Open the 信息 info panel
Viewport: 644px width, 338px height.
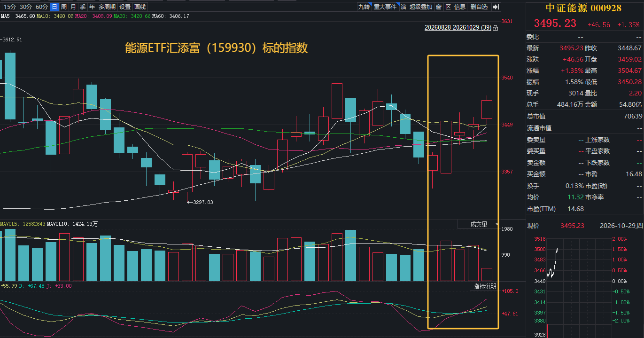460,7
